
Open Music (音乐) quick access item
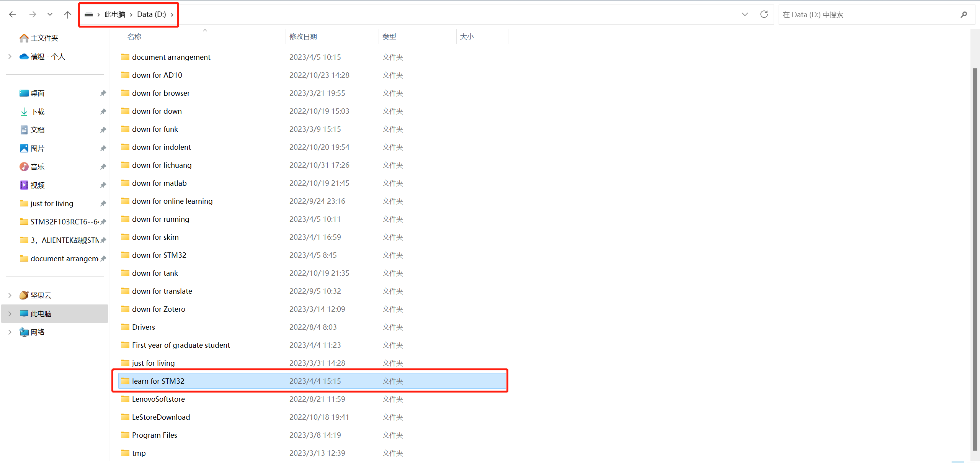[x=38, y=167]
